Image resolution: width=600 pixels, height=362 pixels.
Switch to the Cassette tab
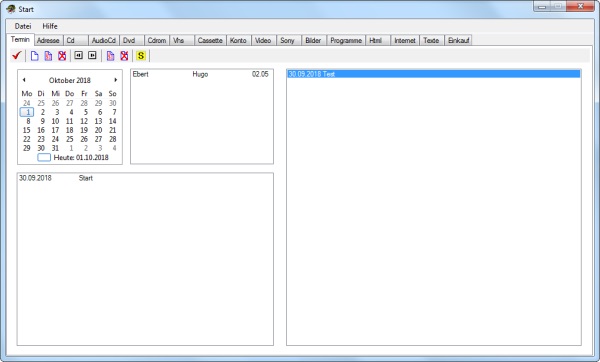tap(210, 41)
